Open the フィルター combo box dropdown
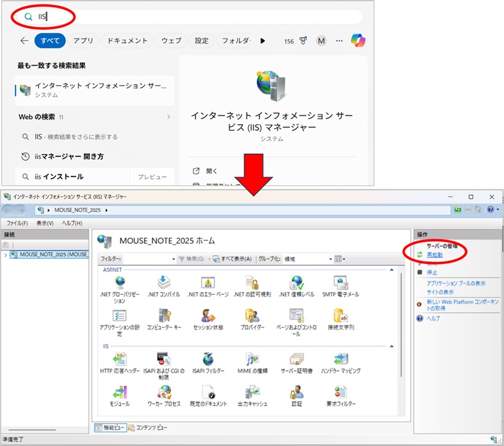The height and width of the screenshot is (446, 504). 174,259
